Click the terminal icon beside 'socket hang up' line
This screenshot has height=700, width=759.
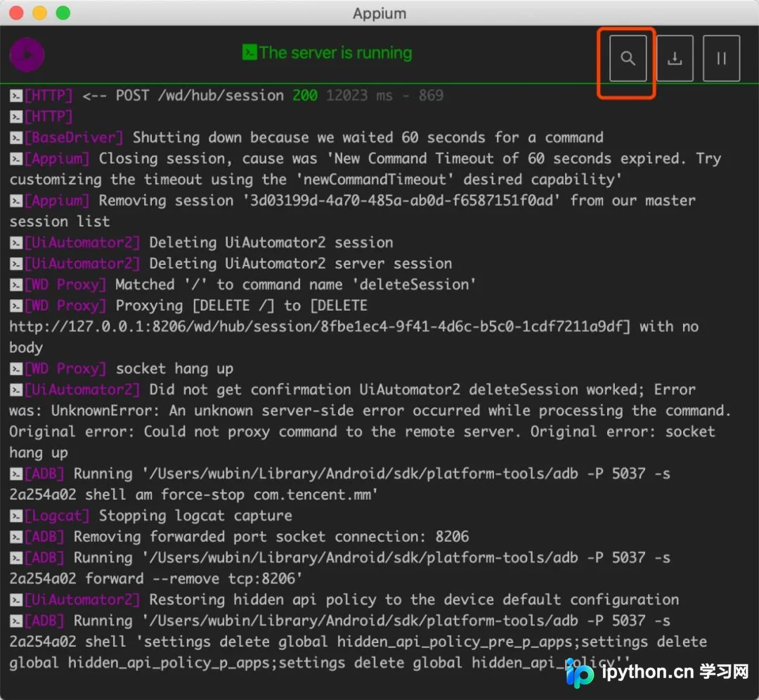pyautogui.click(x=16, y=370)
